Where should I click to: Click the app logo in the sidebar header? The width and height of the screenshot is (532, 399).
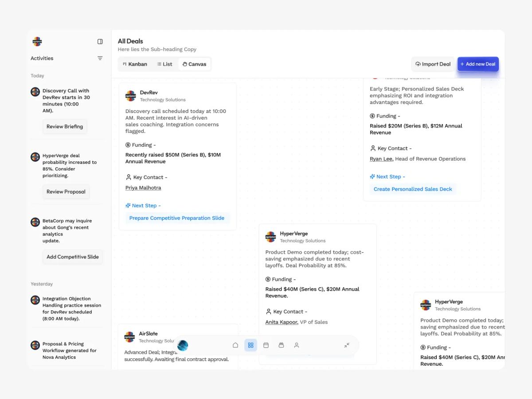click(x=37, y=42)
